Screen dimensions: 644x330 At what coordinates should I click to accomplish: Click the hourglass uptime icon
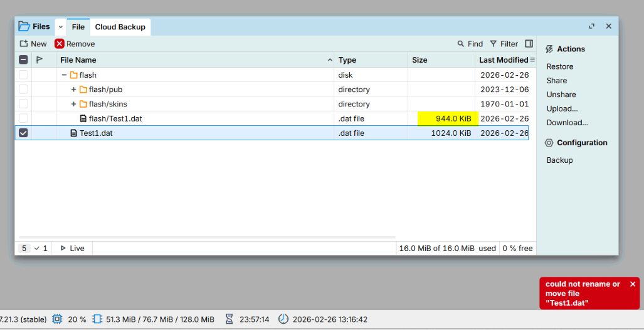(x=230, y=319)
